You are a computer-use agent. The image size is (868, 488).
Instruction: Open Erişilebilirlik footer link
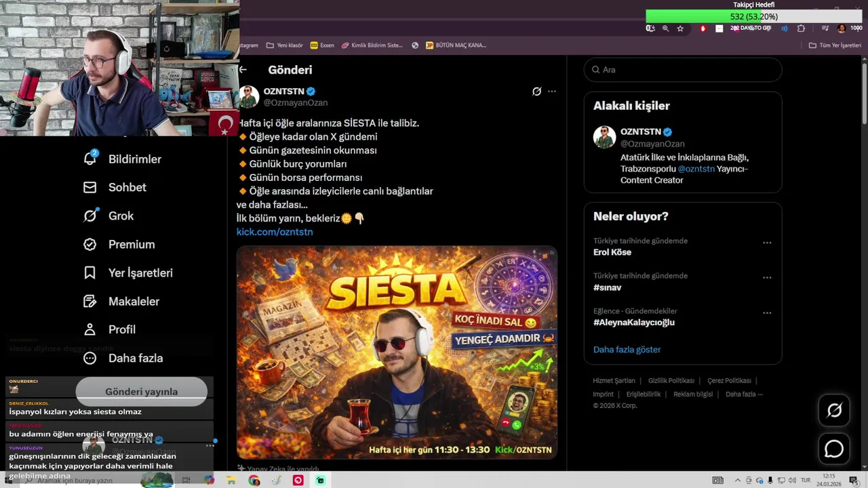pos(643,394)
